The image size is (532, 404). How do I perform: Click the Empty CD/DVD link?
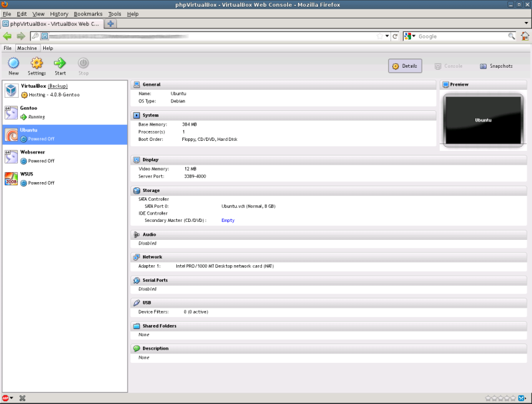pyautogui.click(x=228, y=221)
